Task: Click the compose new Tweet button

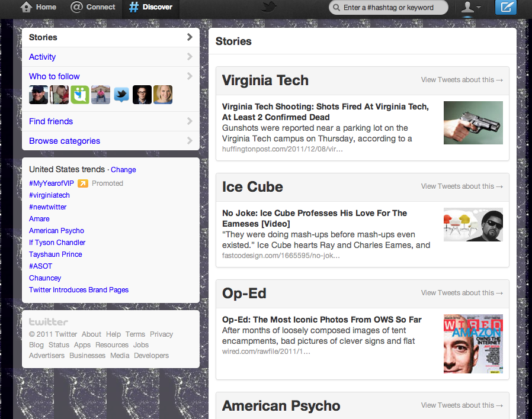Action: click(x=506, y=7)
